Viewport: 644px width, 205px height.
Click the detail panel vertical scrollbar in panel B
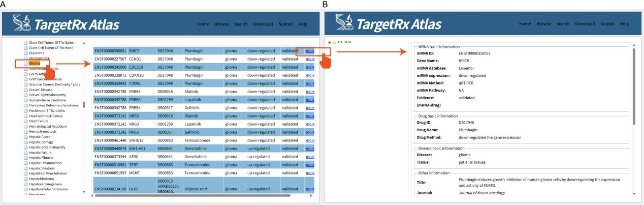tap(633, 86)
